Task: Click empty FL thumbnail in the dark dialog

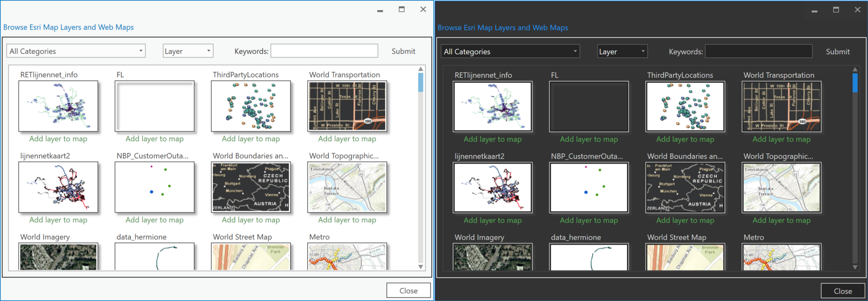Action: coord(589,106)
